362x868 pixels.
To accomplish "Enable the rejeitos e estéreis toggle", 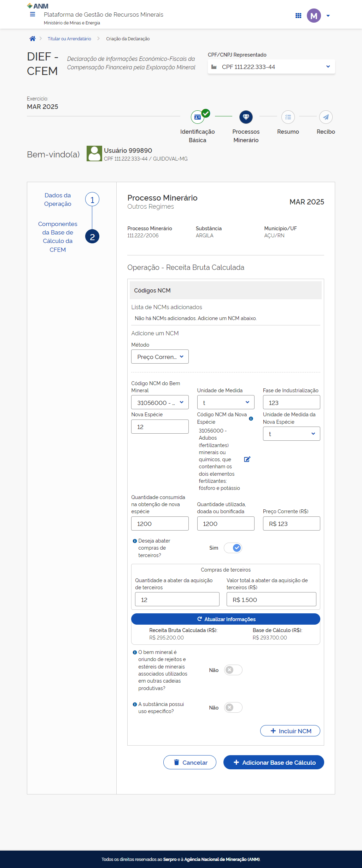I will pos(233,670).
